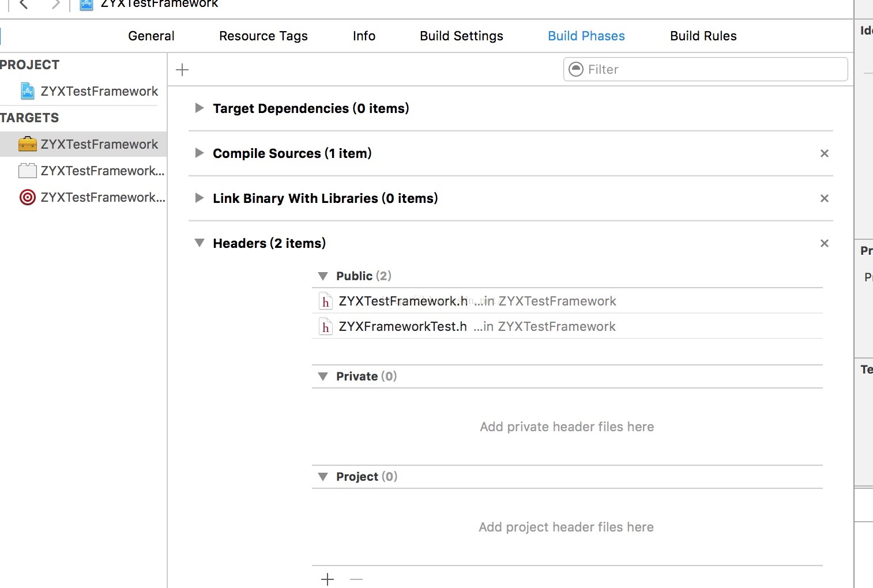Click the Headers (2 items) title

(x=269, y=243)
